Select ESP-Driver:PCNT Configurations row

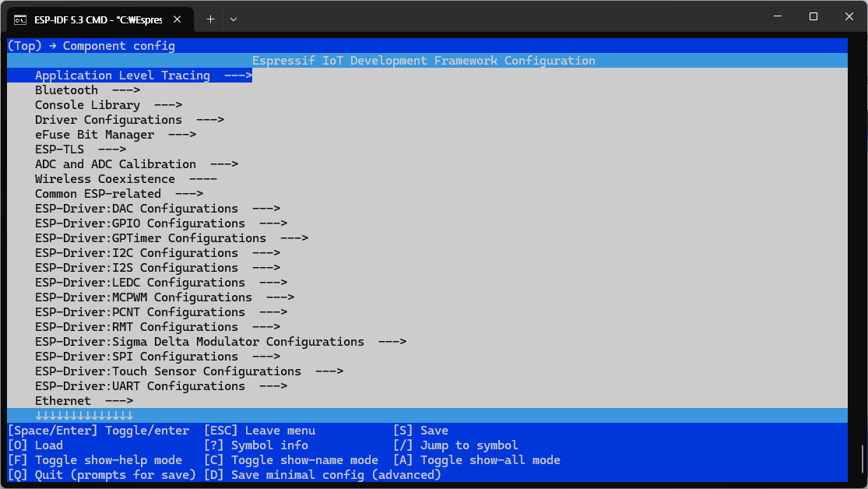tap(161, 312)
